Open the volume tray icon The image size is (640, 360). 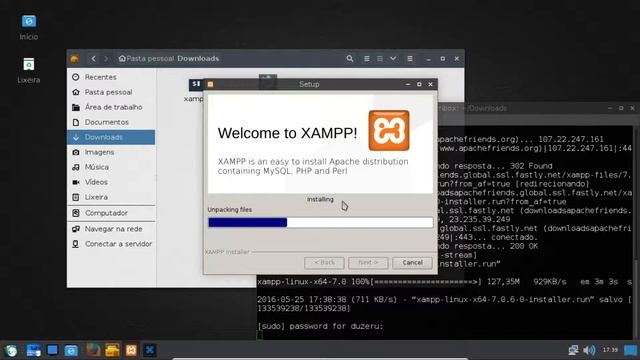click(x=589, y=350)
